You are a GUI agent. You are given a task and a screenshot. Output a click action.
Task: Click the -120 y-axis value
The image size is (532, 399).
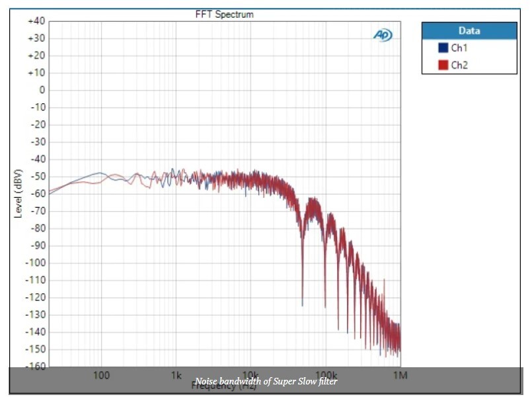[35, 297]
